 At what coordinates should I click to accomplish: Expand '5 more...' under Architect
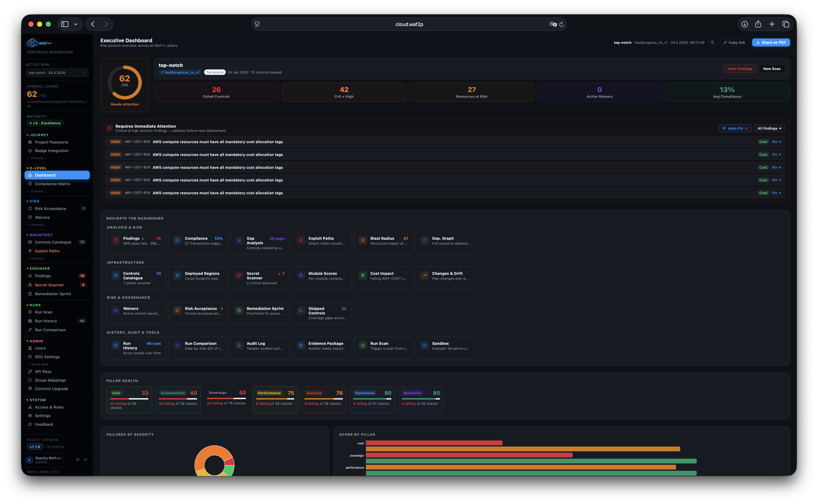pyautogui.click(x=37, y=259)
